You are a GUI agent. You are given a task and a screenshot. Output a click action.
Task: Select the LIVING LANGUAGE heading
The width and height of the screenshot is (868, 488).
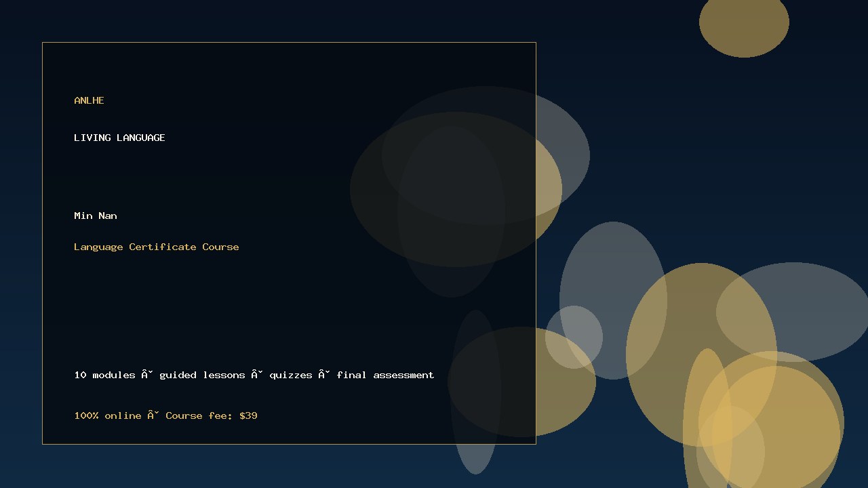coord(119,138)
